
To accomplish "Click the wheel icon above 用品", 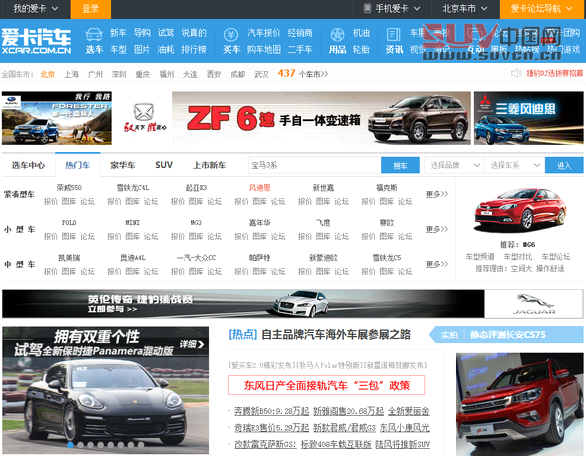I will tap(337, 35).
